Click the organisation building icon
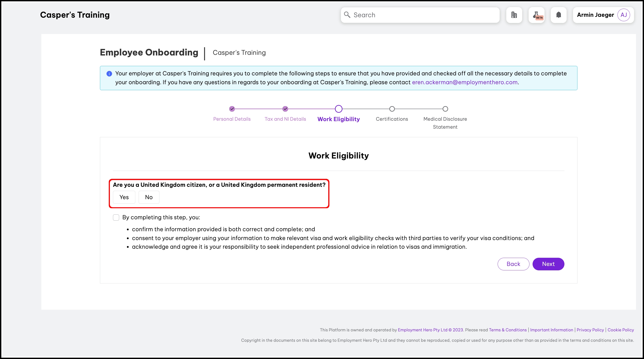644x359 pixels. tap(514, 15)
